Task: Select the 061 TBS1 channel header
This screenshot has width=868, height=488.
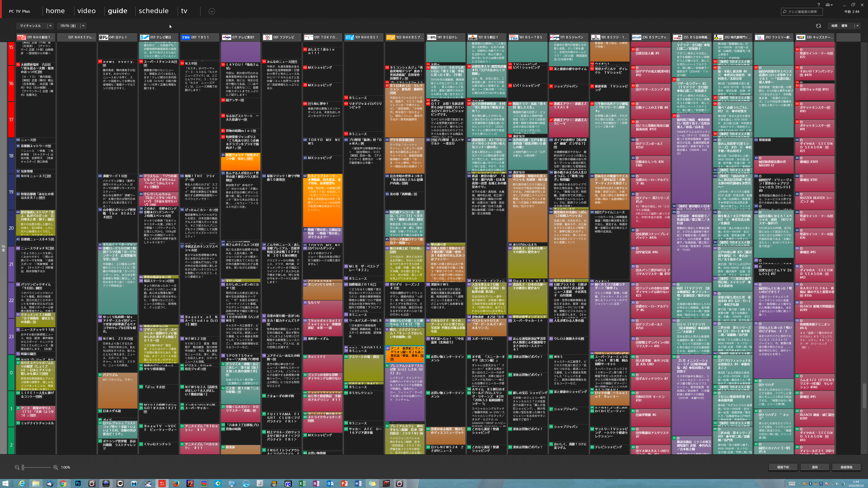Action: coord(199,37)
